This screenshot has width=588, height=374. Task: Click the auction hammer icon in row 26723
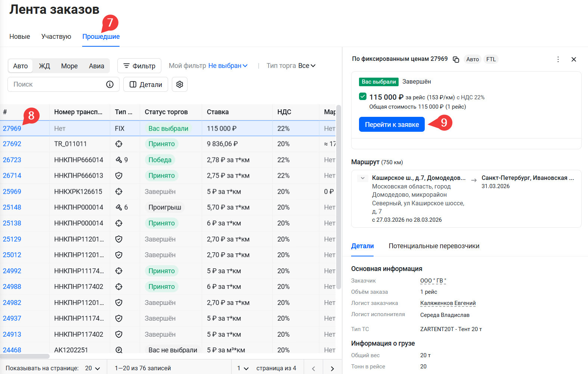119,160
